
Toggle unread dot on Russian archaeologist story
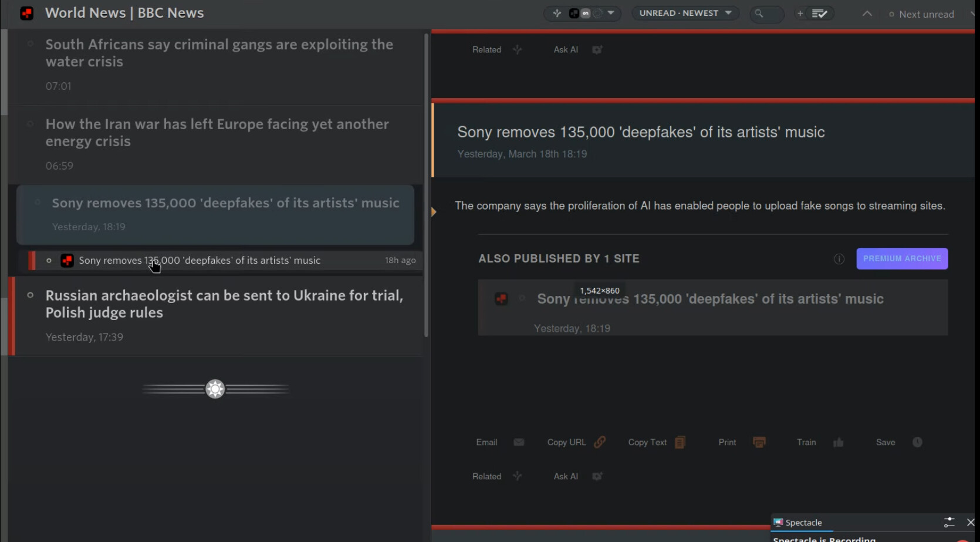pyautogui.click(x=31, y=295)
